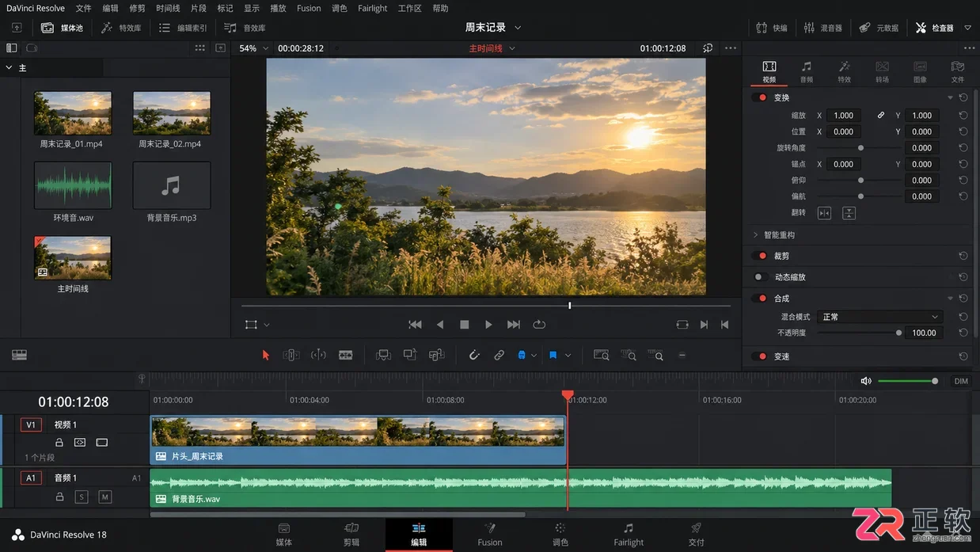980x552 pixels.
Task: Enable the Dynamic Zoom (动态缩放) switch
Action: 761,277
